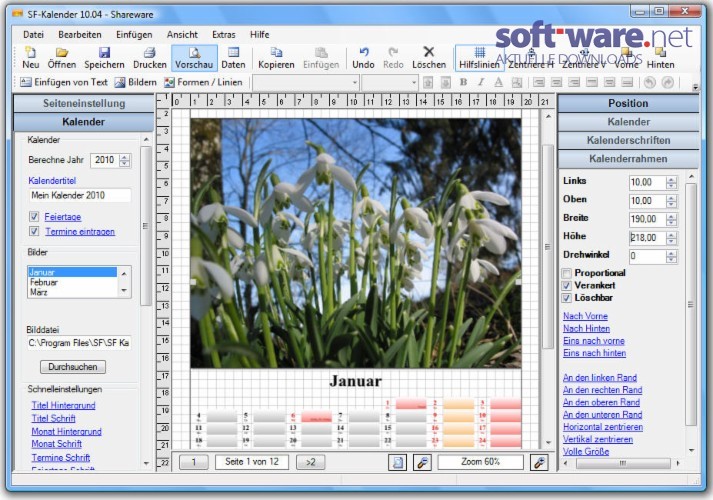Open the font size dropdown
713x500 pixels.
(414, 83)
